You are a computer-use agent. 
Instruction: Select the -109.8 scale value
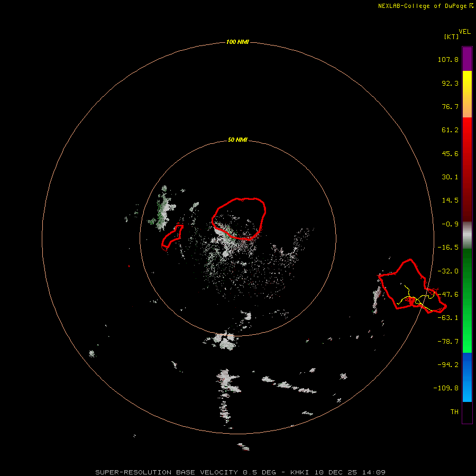pos(446,388)
